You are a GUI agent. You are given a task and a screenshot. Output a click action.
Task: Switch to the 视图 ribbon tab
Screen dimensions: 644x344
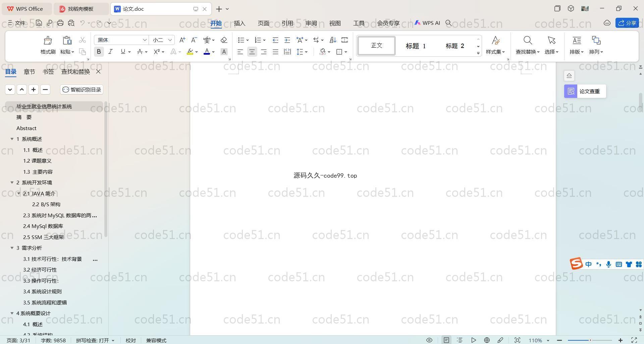[x=335, y=23]
